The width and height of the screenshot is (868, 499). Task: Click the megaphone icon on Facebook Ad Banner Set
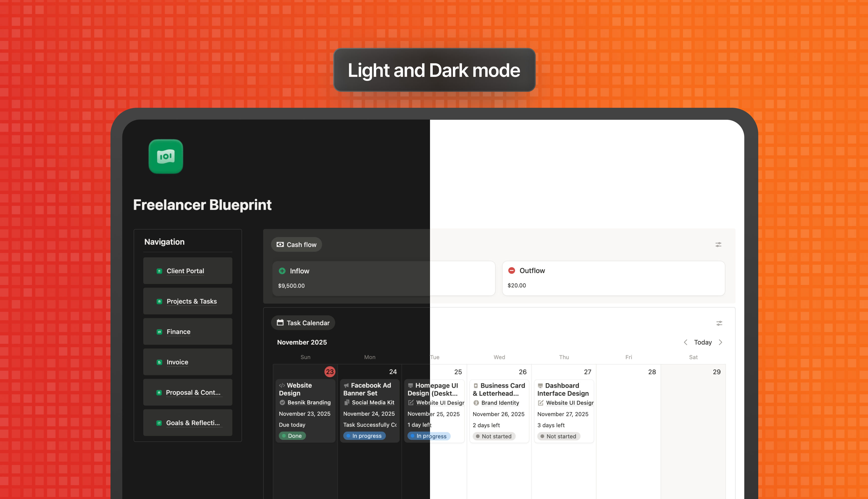[x=346, y=385]
